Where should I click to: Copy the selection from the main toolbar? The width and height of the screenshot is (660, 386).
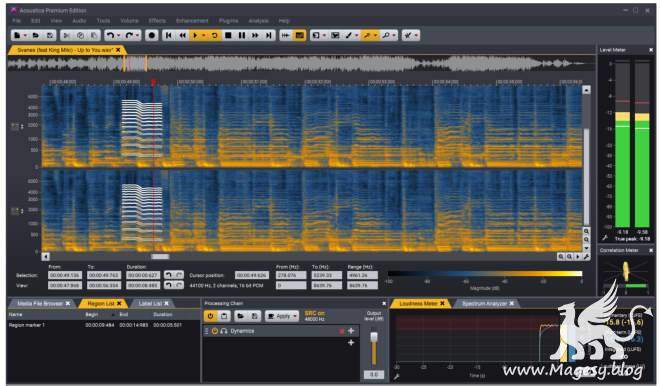coord(80,36)
